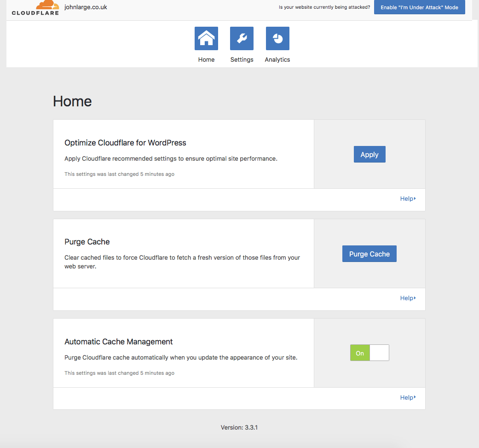Expand Help under Purge Cache card
479x448 pixels.
click(x=408, y=298)
